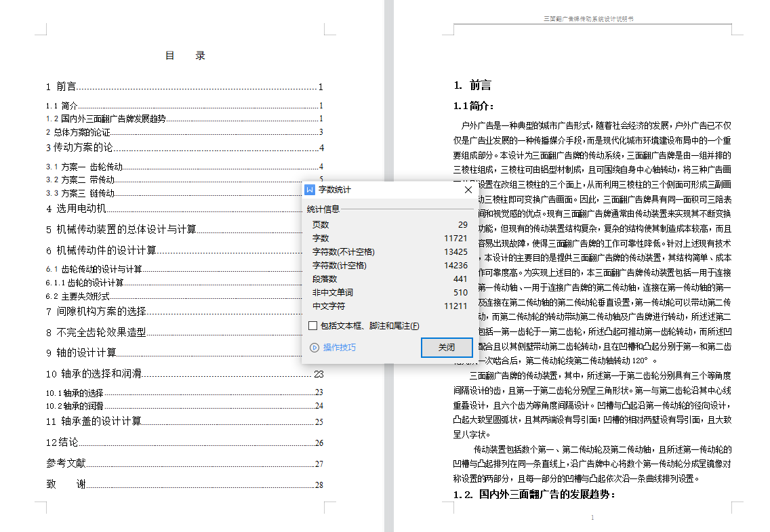Place cursor in the 1.1简介 heading on right page

(x=473, y=106)
